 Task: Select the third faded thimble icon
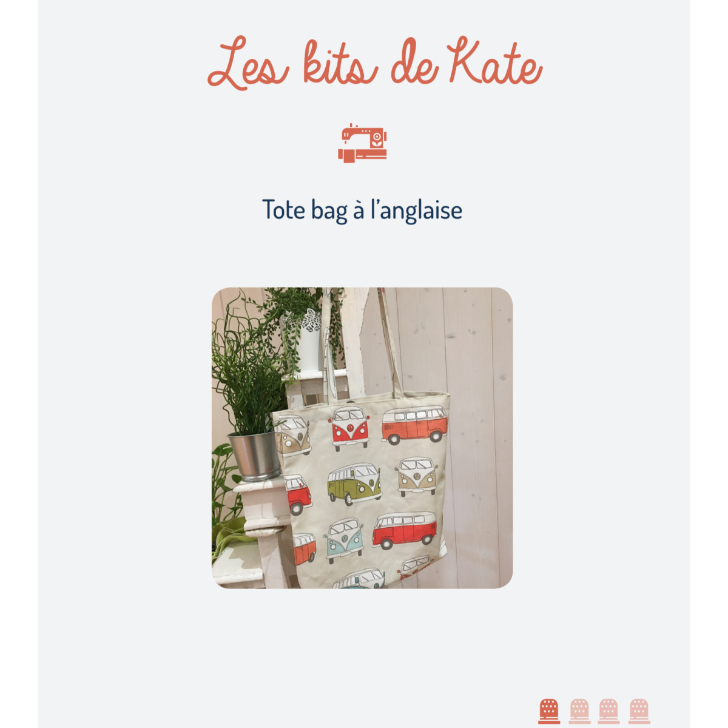pos(609,711)
